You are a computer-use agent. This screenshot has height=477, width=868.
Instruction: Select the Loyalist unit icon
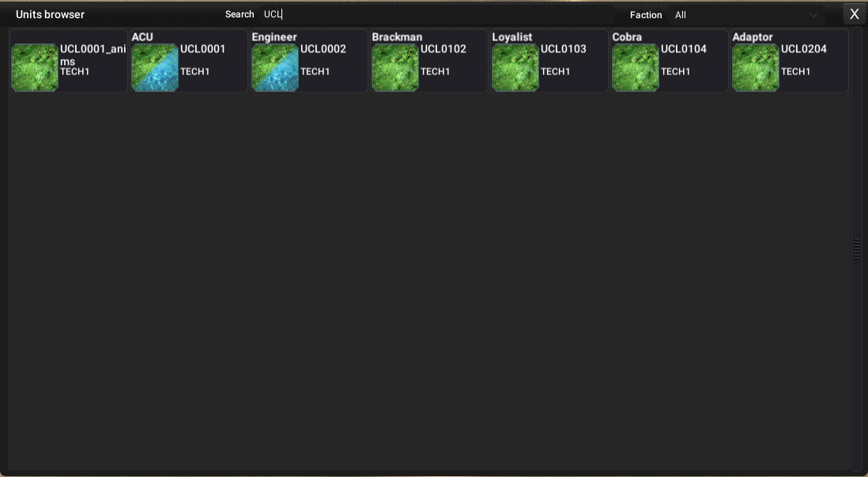(x=515, y=67)
